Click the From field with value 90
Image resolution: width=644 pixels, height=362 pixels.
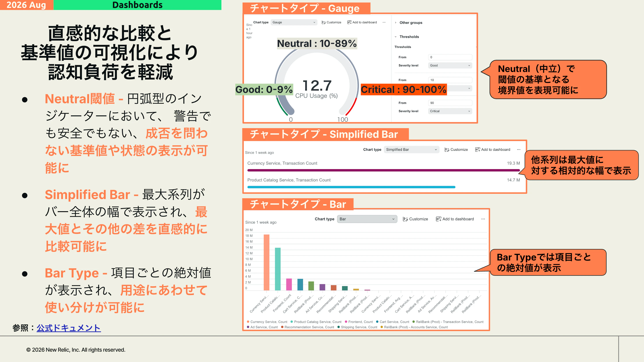(x=450, y=103)
